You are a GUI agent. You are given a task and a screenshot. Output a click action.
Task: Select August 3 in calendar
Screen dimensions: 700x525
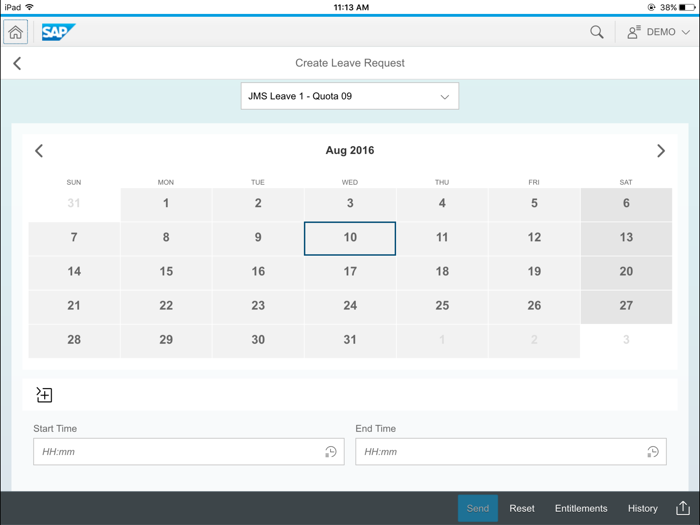click(x=350, y=204)
